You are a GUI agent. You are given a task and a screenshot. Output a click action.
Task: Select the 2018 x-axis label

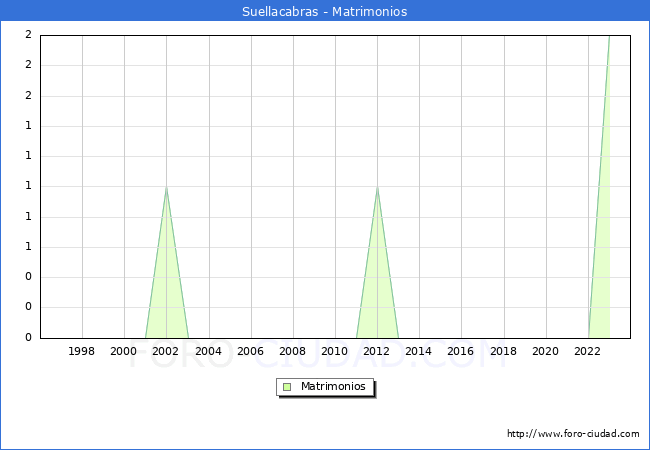503,351
